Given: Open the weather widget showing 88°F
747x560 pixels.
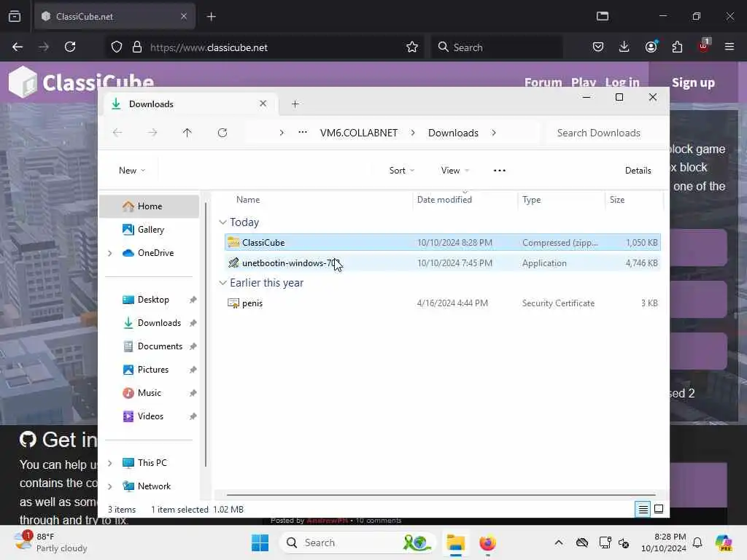Looking at the screenshot, I should point(51,542).
